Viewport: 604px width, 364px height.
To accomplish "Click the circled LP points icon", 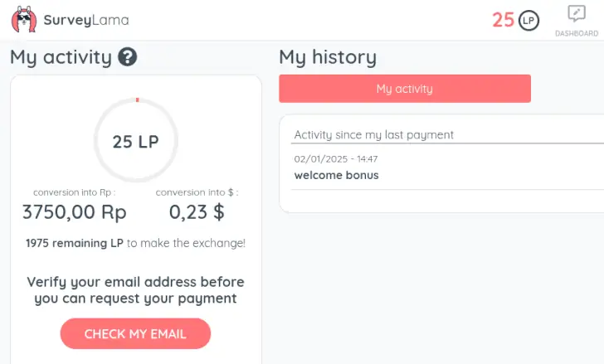I will (x=528, y=21).
